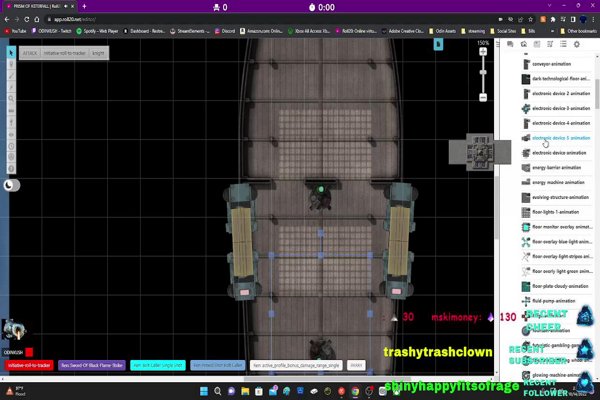Open the Journal tab in the sidebar

tap(537, 44)
